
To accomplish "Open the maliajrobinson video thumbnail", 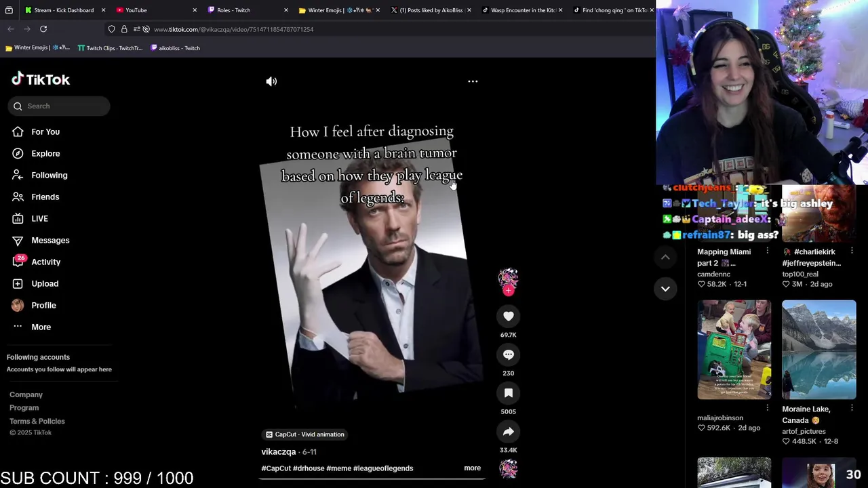I will tap(734, 350).
